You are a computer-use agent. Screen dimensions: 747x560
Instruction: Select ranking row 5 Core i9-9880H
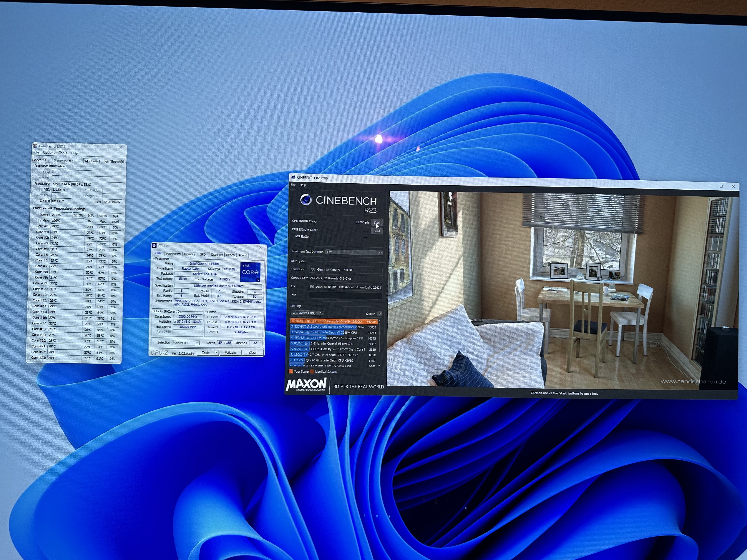333,344
